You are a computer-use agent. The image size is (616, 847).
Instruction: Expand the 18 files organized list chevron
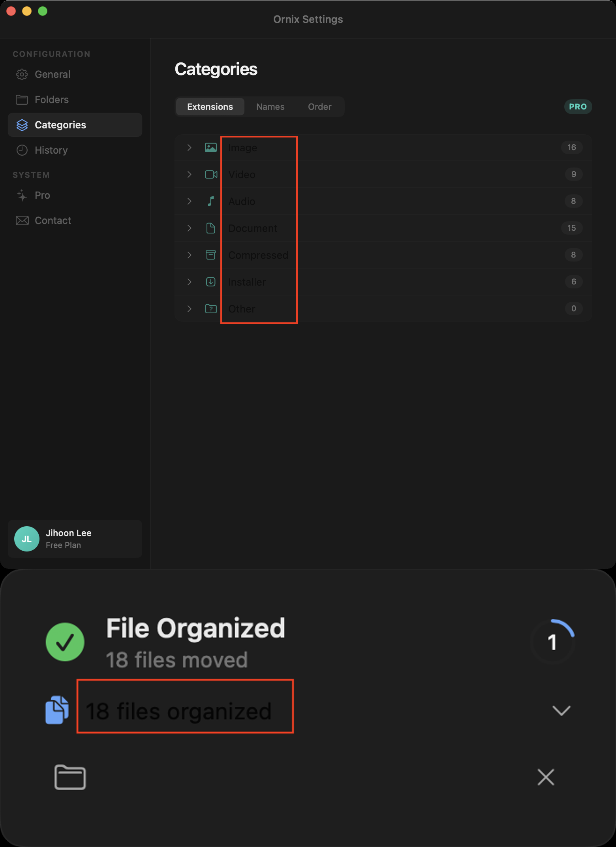(x=561, y=710)
